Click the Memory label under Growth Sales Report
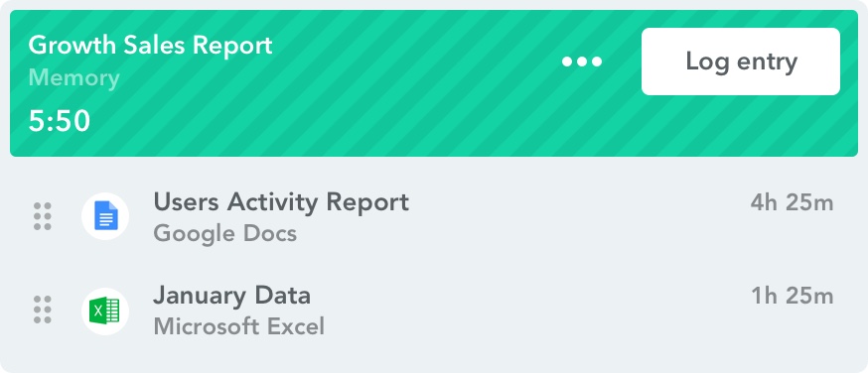 (x=73, y=78)
